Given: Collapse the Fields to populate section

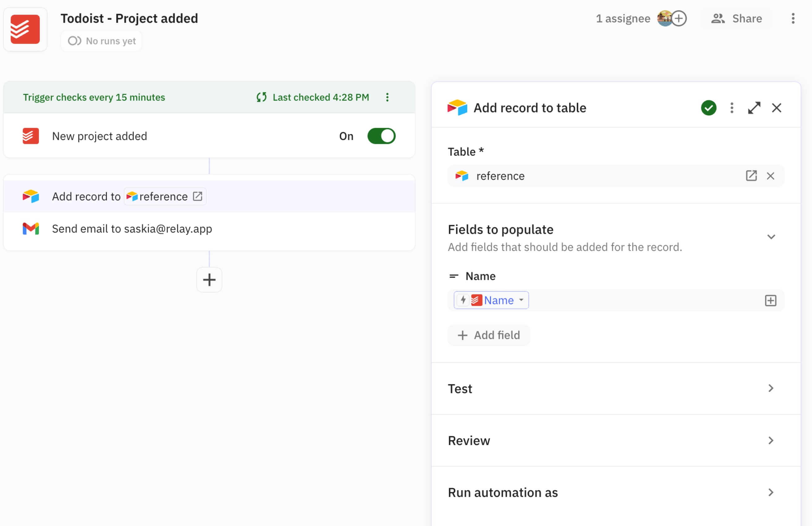Looking at the screenshot, I should (x=771, y=237).
